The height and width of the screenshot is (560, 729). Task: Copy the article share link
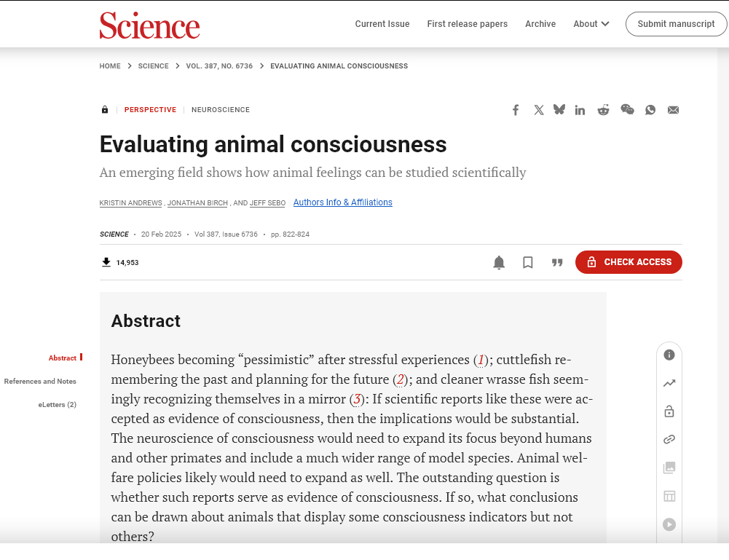[669, 438]
